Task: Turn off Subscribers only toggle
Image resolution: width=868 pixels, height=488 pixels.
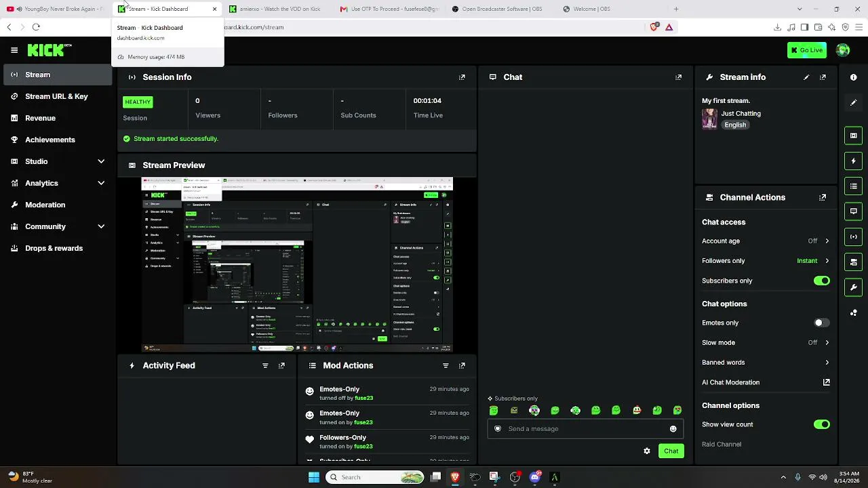Action: point(821,281)
